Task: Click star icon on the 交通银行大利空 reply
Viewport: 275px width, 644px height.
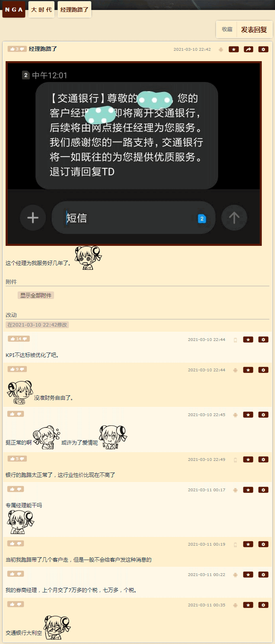Action: click(x=248, y=605)
